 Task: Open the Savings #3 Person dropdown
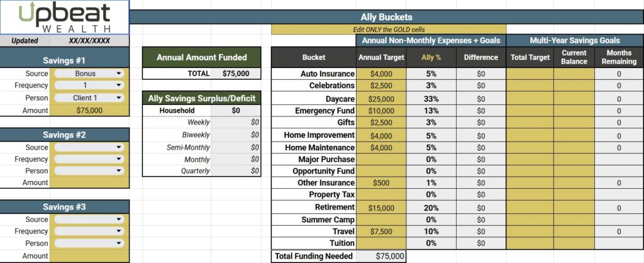coord(89,243)
